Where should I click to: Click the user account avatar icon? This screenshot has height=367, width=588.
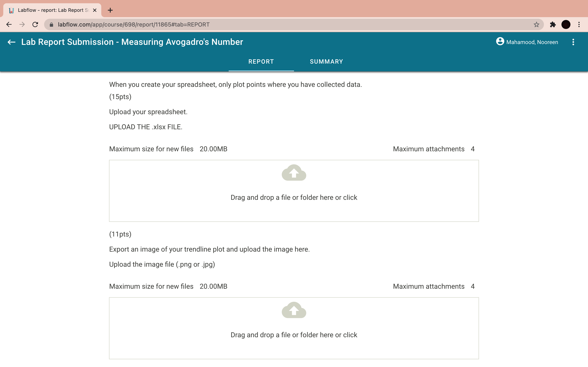click(500, 42)
